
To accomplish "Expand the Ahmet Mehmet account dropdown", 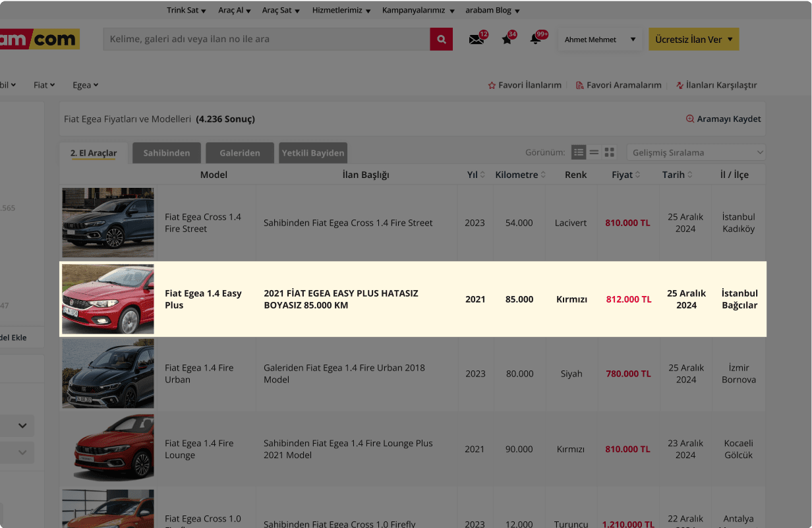I will 600,40.
